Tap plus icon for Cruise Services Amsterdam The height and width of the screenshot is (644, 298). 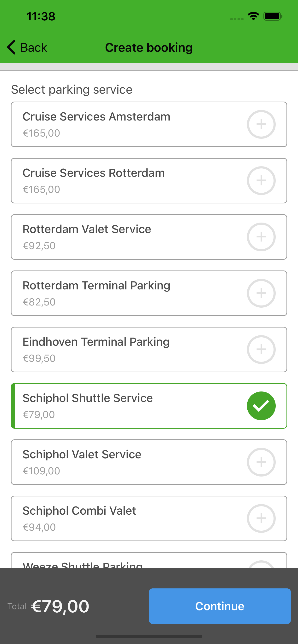pyautogui.click(x=261, y=124)
